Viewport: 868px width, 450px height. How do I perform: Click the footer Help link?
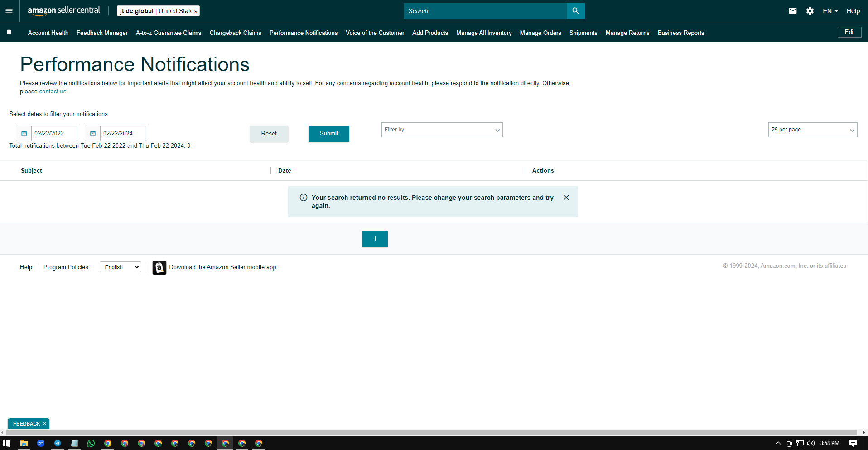pyautogui.click(x=26, y=267)
